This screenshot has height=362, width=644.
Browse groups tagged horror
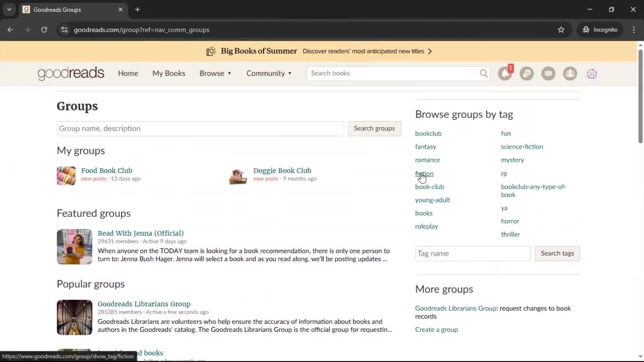click(510, 221)
